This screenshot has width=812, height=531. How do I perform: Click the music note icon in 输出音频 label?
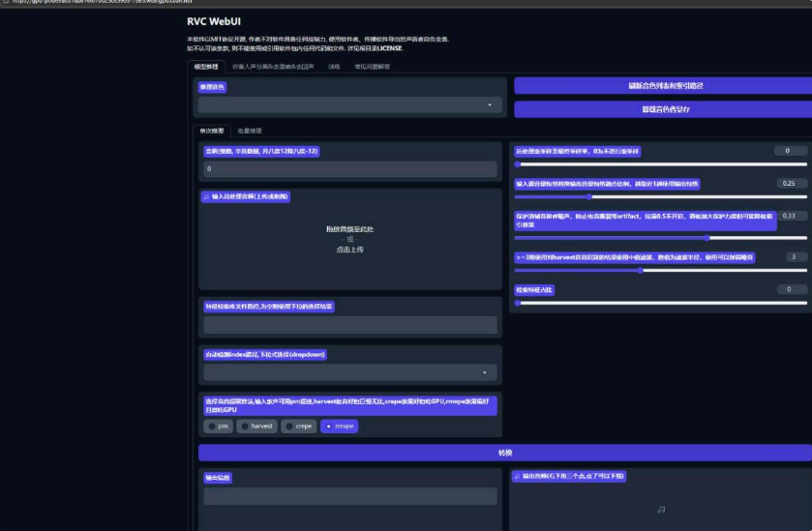click(x=517, y=476)
